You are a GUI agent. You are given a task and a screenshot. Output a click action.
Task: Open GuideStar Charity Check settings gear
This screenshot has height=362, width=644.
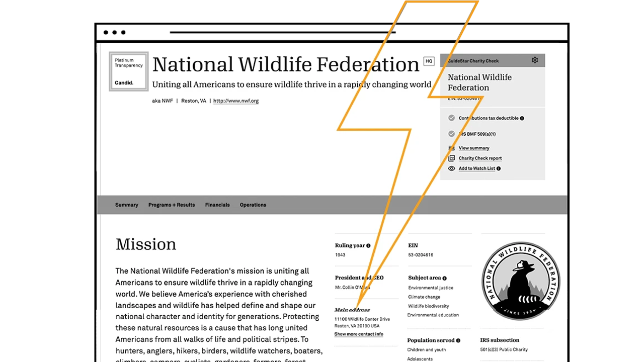[534, 60]
